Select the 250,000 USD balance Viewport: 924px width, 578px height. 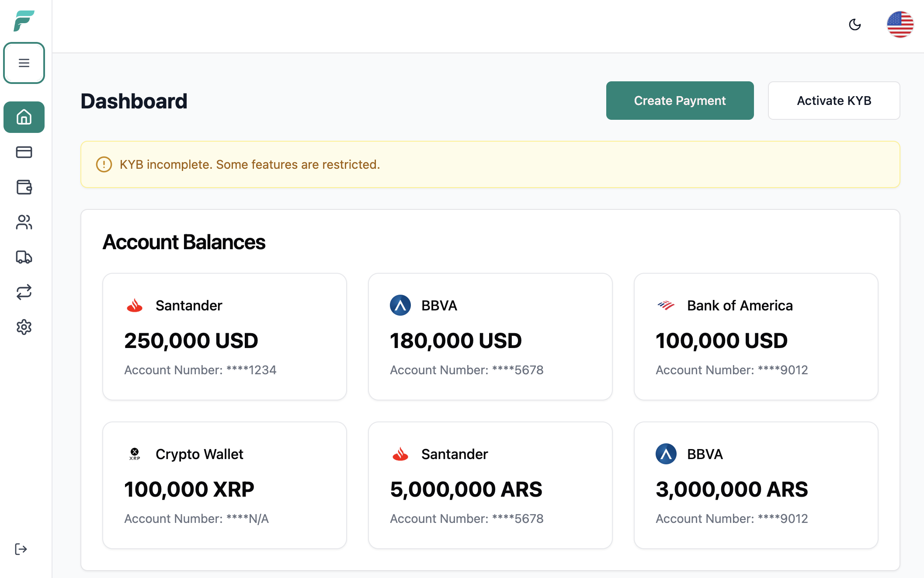coord(191,341)
